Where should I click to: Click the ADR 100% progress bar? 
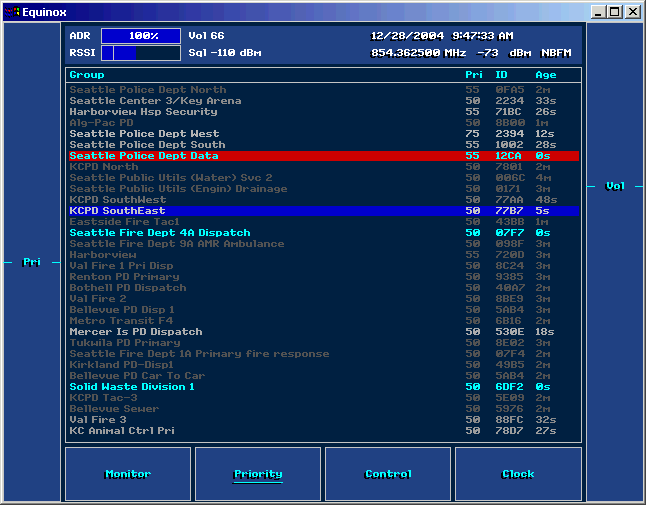[x=141, y=36]
